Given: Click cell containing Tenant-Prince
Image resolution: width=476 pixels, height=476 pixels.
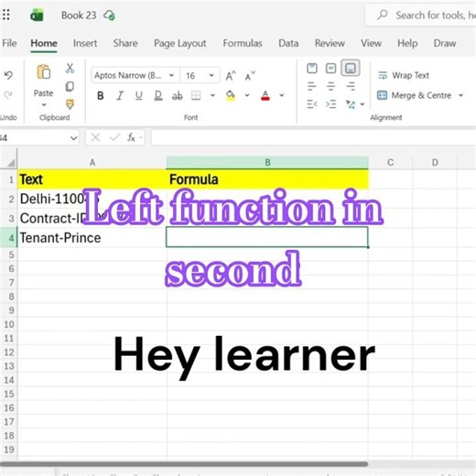Looking at the screenshot, I should (92, 237).
